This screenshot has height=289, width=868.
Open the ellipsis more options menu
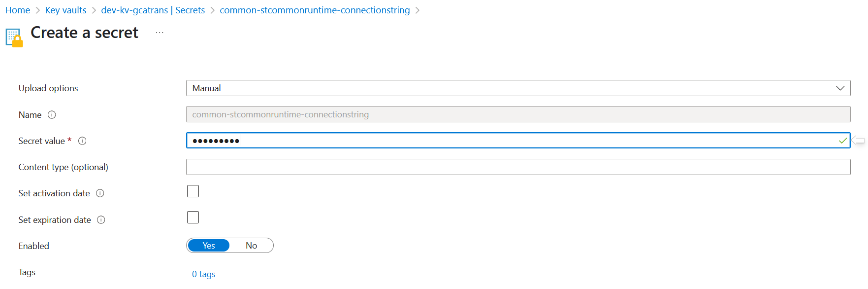160,33
